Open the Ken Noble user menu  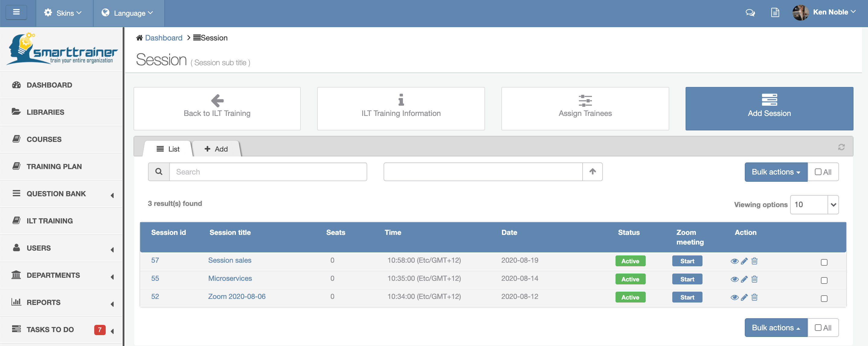click(834, 12)
